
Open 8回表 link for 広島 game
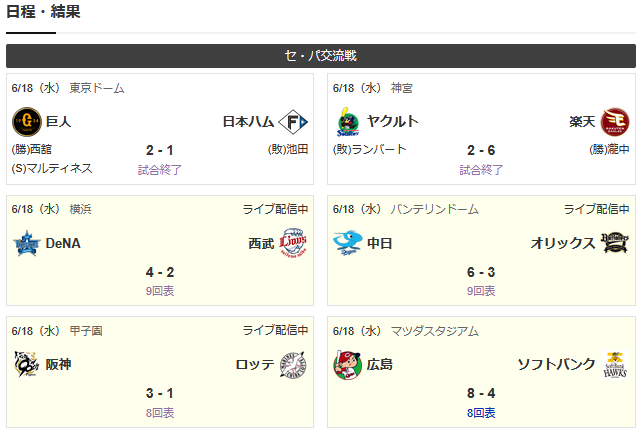481,413
